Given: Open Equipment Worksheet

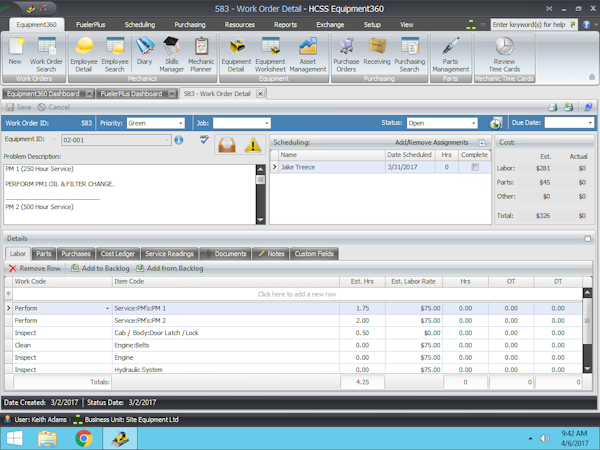Looking at the screenshot, I should [x=270, y=55].
